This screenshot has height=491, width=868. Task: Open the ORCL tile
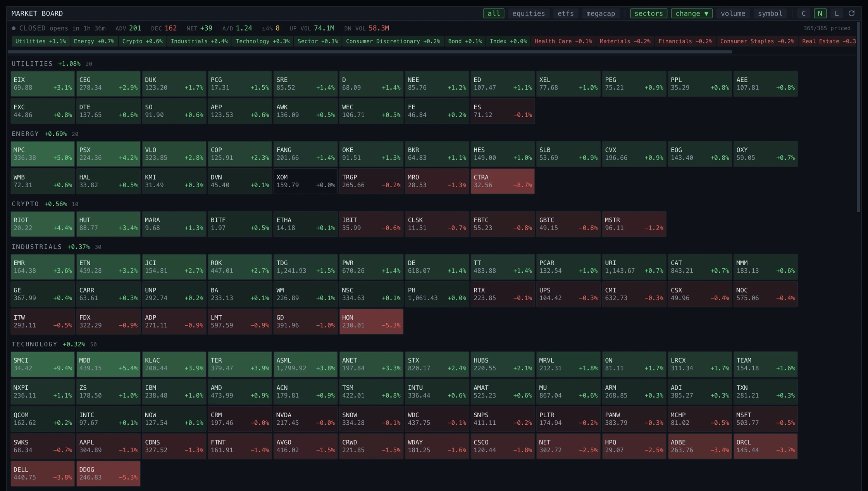(765, 446)
